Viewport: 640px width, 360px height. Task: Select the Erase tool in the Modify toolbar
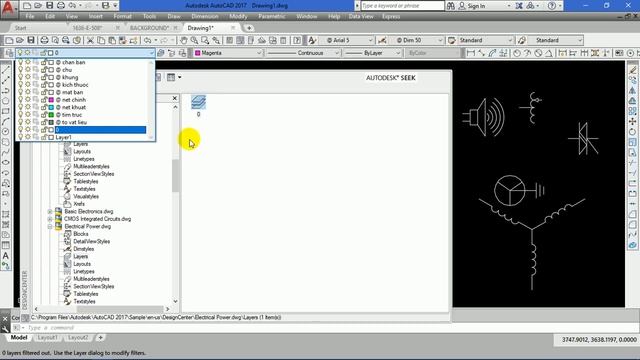click(633, 70)
